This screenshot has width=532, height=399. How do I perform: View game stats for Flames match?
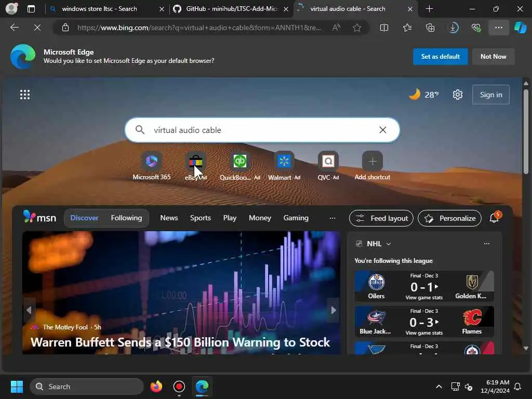pos(424,333)
